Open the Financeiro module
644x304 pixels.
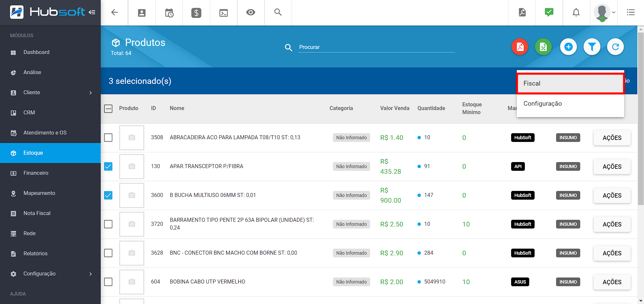(50, 173)
